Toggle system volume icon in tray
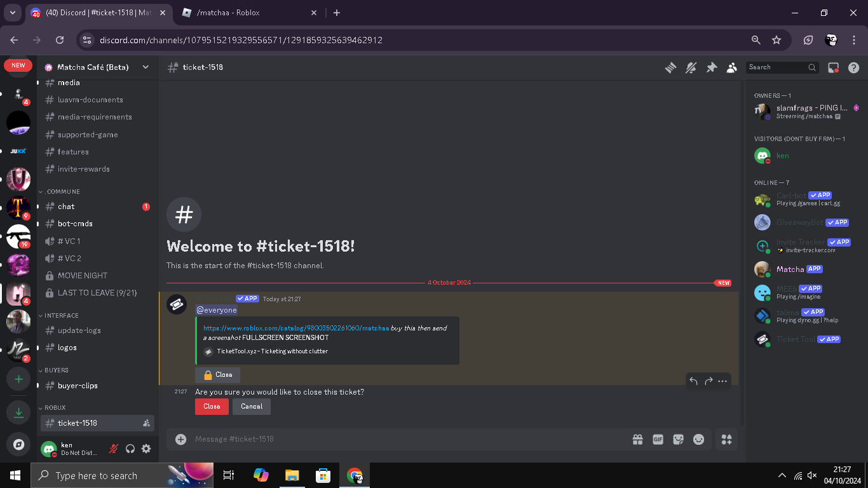The width and height of the screenshot is (868, 488). tap(812, 475)
